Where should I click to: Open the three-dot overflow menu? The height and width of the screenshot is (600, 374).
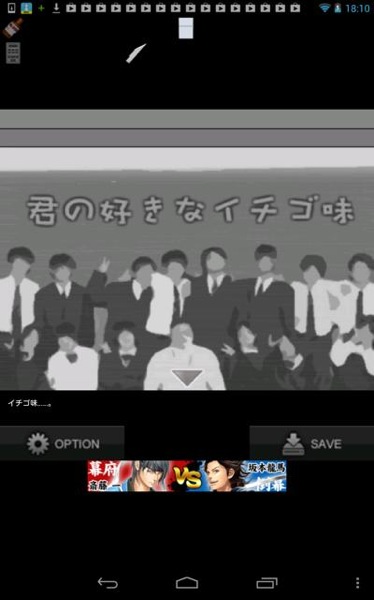pyautogui.click(x=358, y=583)
